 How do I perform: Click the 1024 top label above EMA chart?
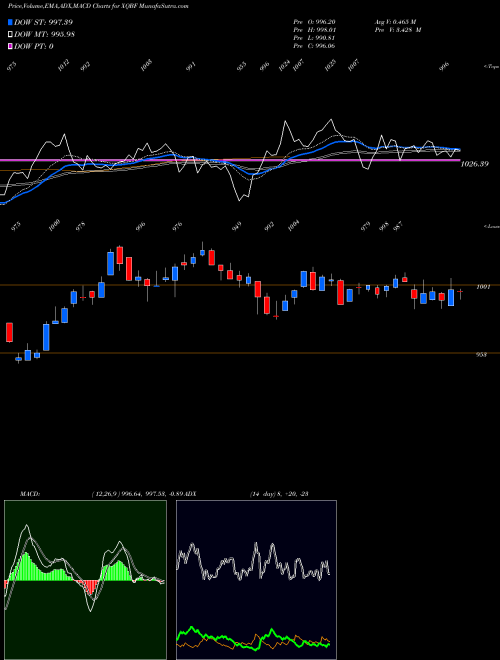(285, 65)
